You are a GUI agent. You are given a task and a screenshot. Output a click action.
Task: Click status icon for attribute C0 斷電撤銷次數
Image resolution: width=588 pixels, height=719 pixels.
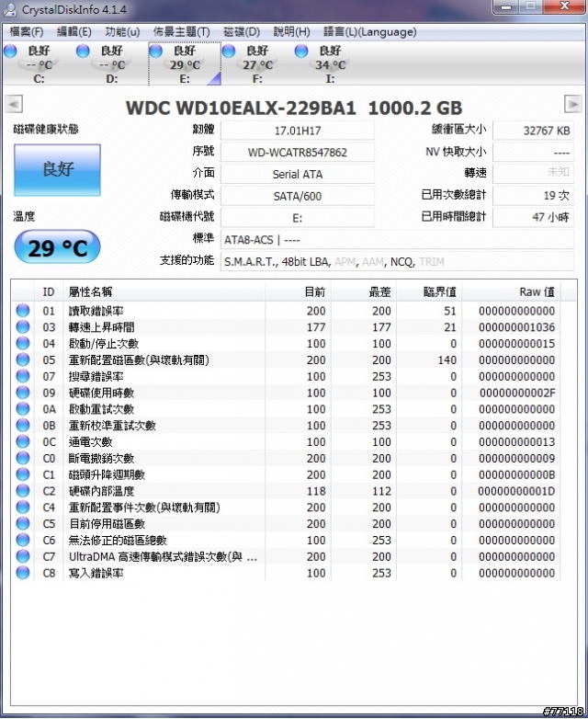tap(22, 458)
